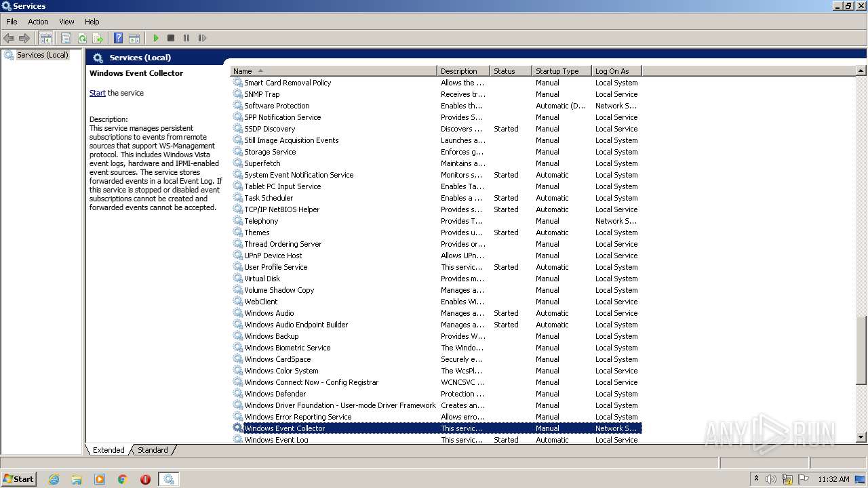Sort by the Status column header

pyautogui.click(x=511, y=71)
